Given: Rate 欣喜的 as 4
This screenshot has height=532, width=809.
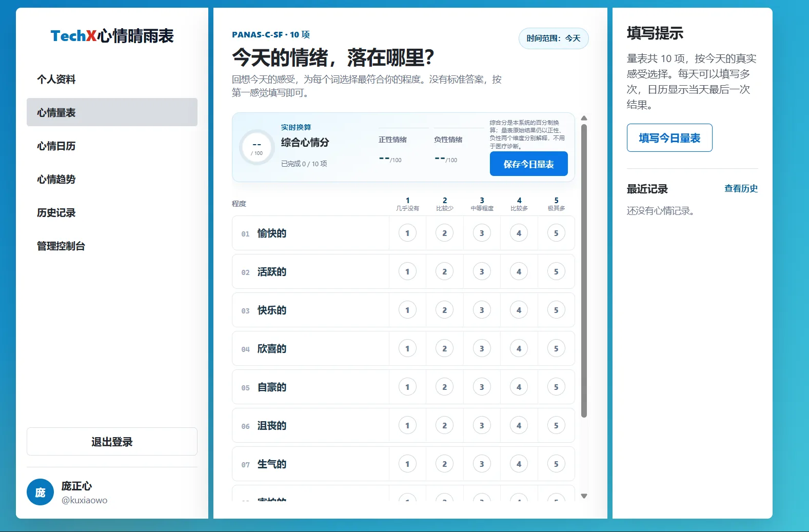Looking at the screenshot, I should point(519,348).
